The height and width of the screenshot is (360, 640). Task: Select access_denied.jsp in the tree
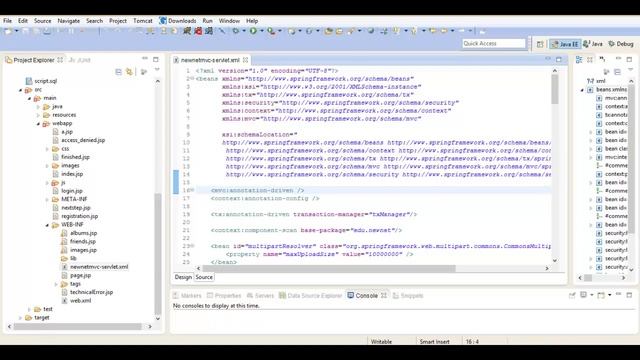tap(83, 140)
